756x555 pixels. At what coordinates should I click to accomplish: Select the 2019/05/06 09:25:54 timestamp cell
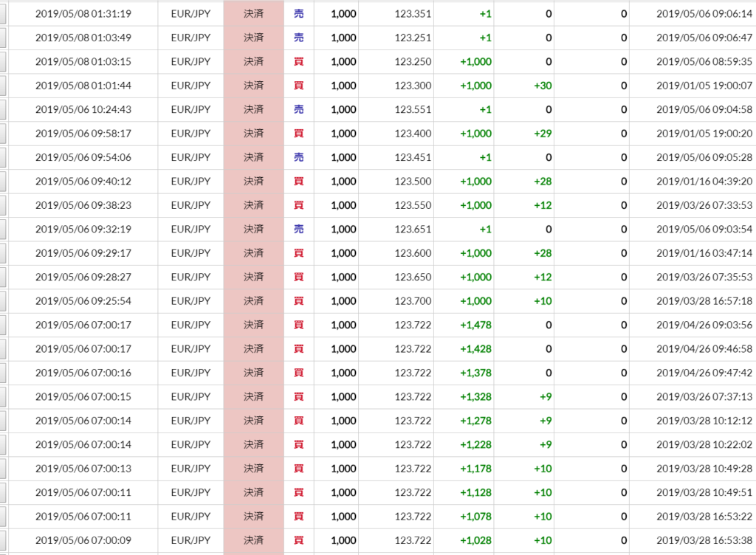[x=83, y=301]
